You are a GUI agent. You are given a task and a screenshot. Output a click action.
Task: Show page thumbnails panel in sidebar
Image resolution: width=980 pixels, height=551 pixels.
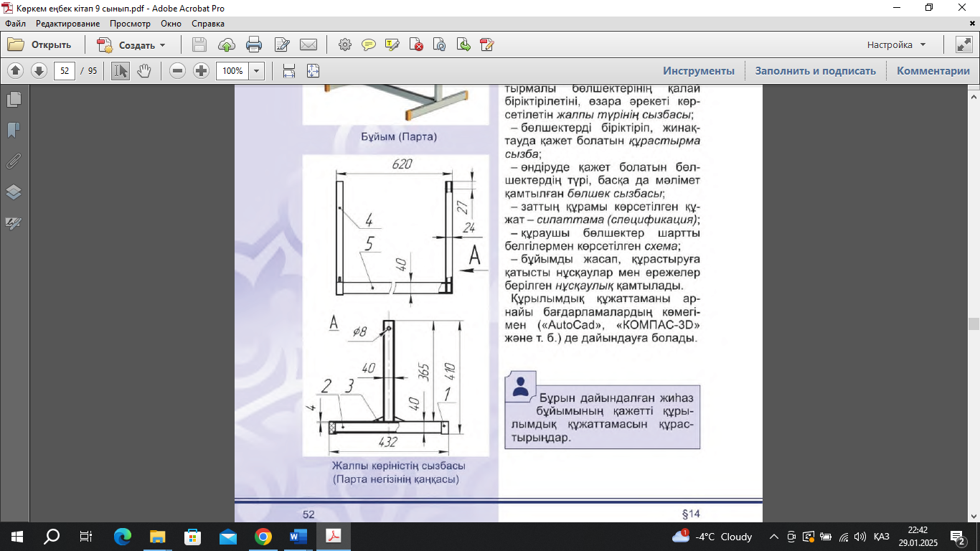[x=14, y=99]
